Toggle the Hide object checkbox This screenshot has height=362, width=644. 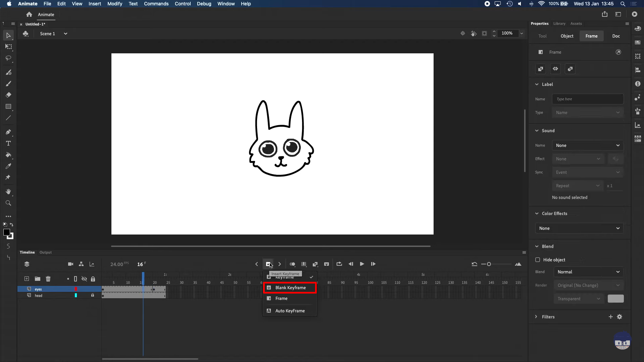click(537, 260)
